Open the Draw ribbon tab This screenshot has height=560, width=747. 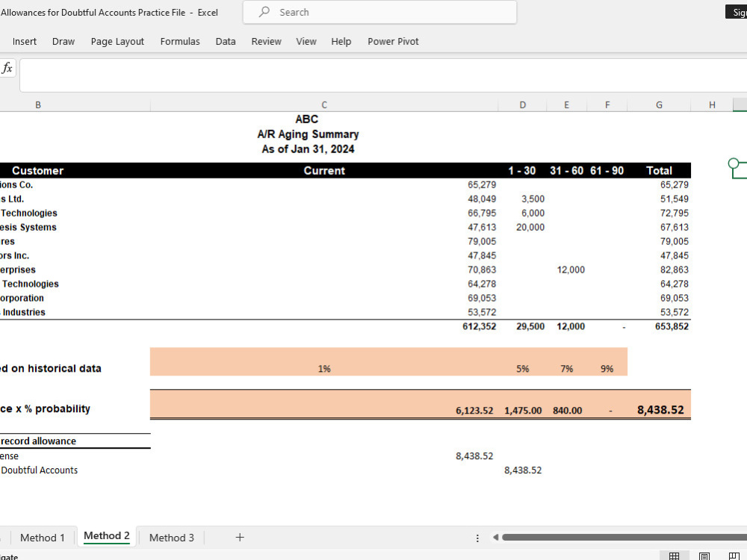click(63, 41)
